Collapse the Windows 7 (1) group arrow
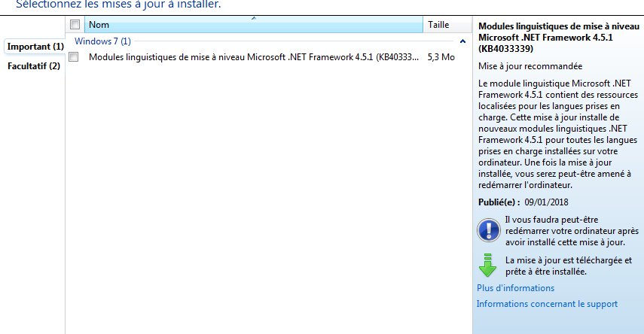The image size is (644, 334). pyautogui.click(x=463, y=41)
